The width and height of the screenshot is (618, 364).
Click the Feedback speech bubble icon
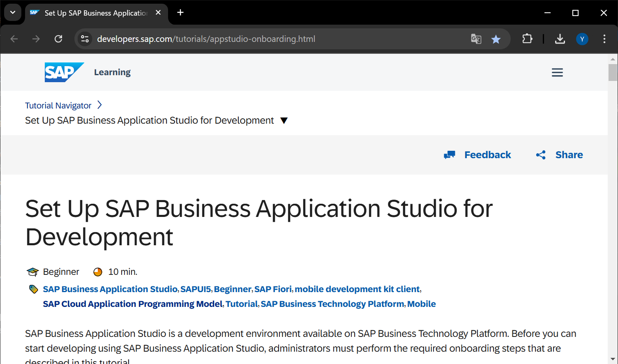(450, 155)
